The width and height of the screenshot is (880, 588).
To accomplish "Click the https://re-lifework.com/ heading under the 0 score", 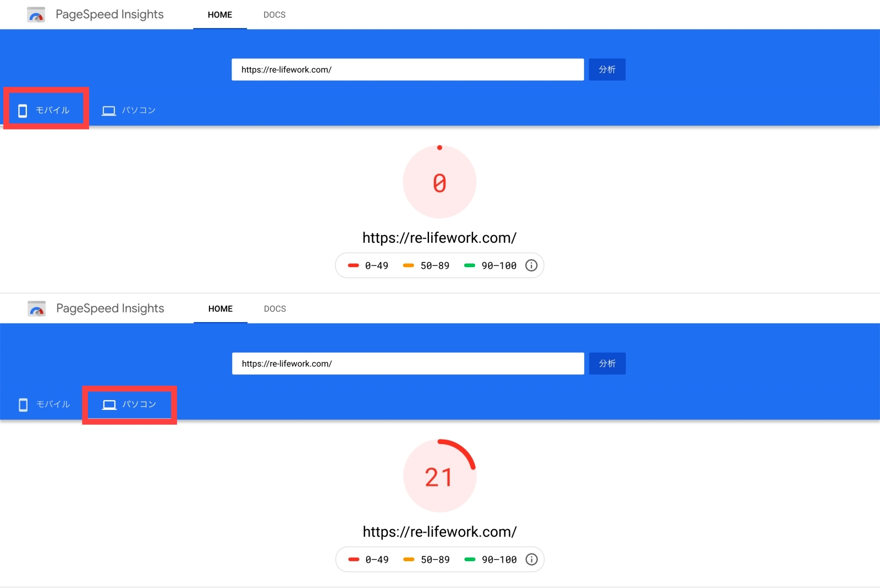I will point(439,238).
